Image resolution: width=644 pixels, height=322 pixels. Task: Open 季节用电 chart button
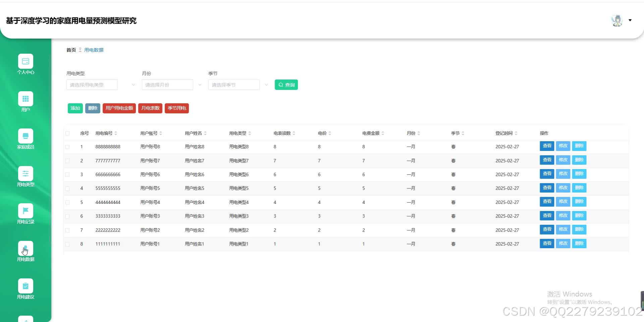point(177,108)
